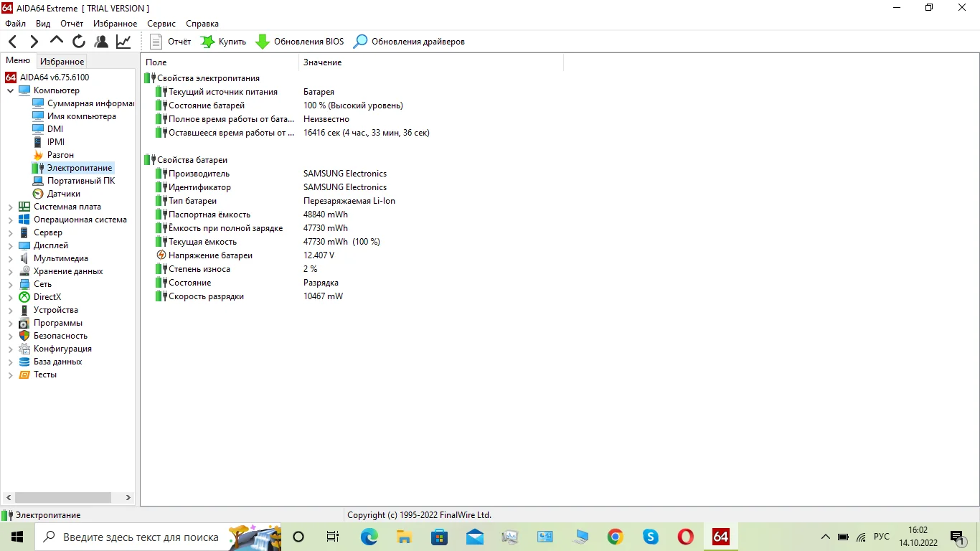980x551 pixels.
Task: Click the Безопасность shield icon
Action: [x=24, y=336]
